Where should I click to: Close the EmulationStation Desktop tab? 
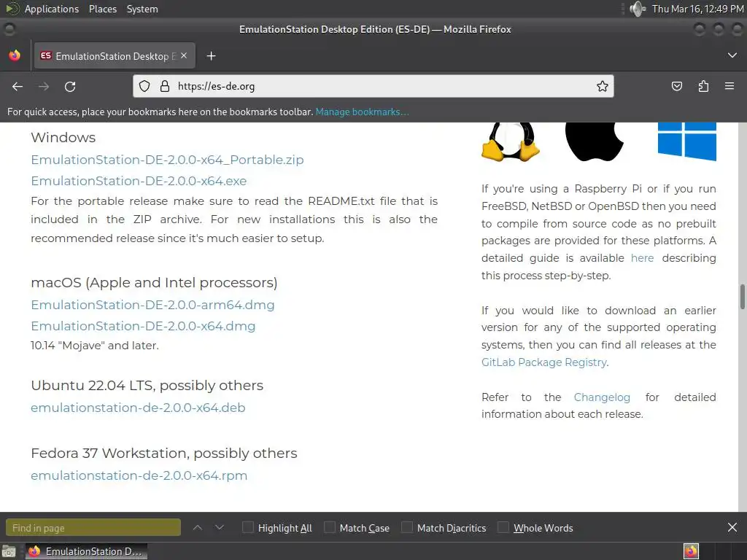[x=184, y=55]
